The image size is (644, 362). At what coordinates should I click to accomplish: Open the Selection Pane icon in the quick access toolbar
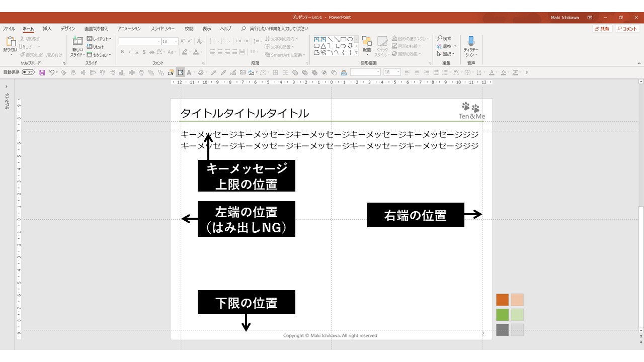coord(171,72)
